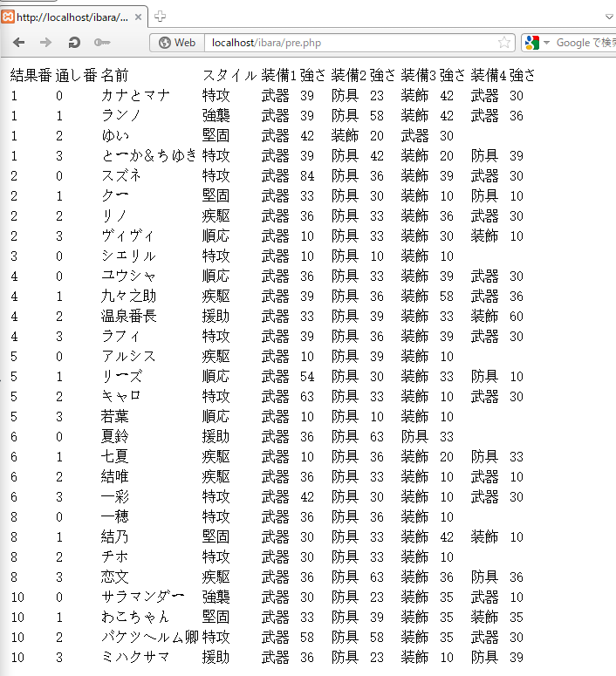Click the browser forward arrow
The image size is (616, 676).
click(x=45, y=42)
